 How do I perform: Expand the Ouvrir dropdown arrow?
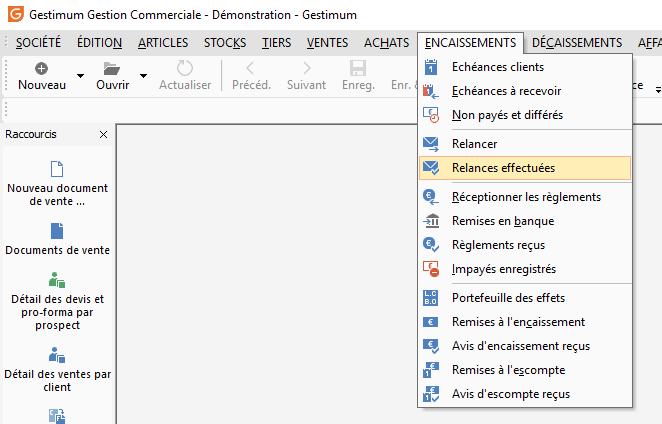144,76
